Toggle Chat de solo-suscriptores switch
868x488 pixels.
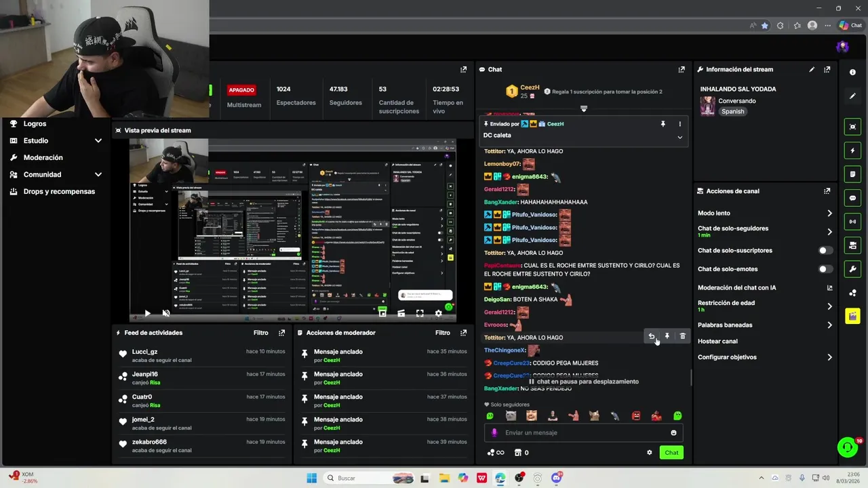tap(825, 251)
